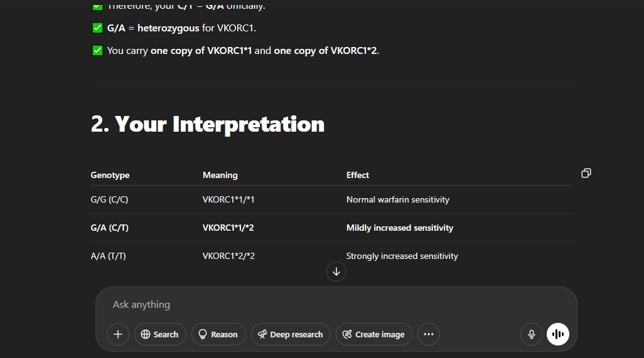Viewport: 644px width, 358px height.
Task: Enable the Search globe tool
Action: (x=160, y=334)
